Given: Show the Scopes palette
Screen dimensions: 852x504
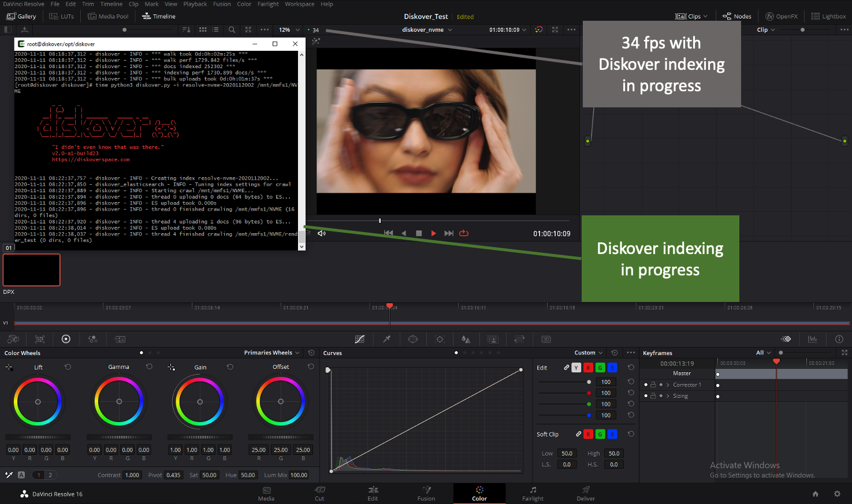Looking at the screenshot, I should [813, 339].
